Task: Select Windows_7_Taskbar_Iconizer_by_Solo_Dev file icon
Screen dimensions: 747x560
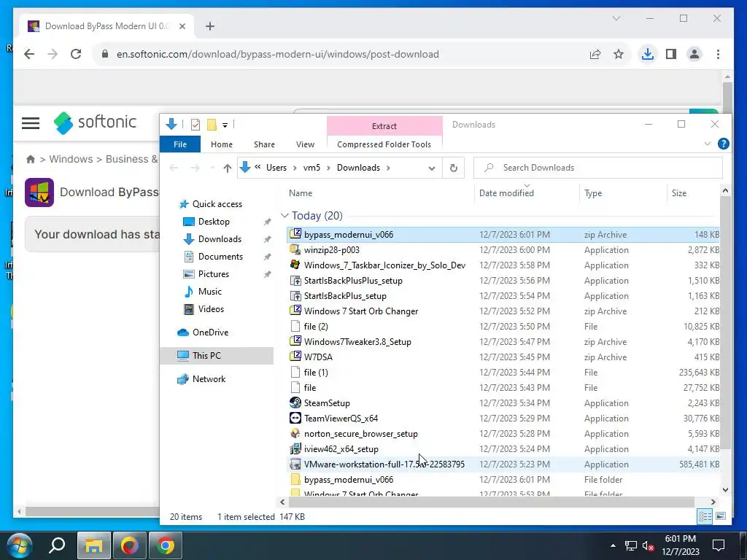Action: click(295, 265)
